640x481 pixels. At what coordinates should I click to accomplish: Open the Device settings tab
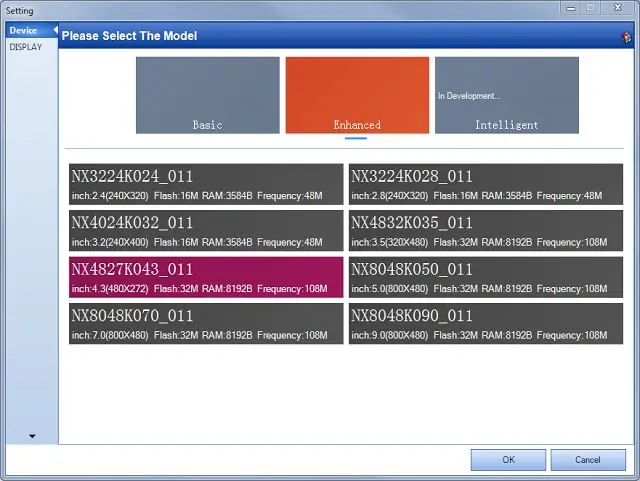tap(31, 31)
